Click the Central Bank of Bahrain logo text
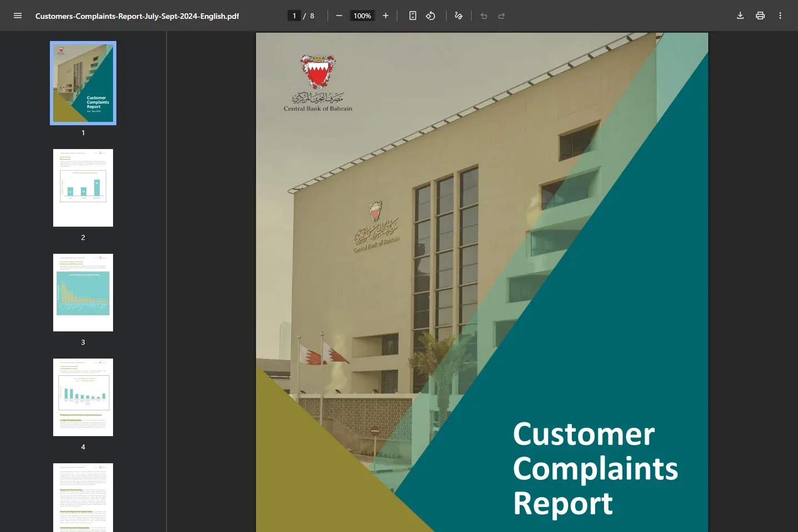 318,109
